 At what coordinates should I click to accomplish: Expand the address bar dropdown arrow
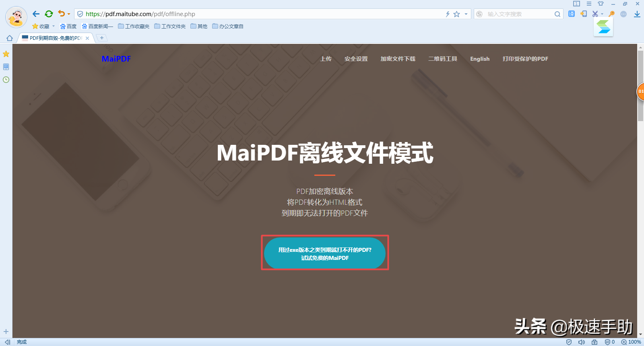point(466,14)
